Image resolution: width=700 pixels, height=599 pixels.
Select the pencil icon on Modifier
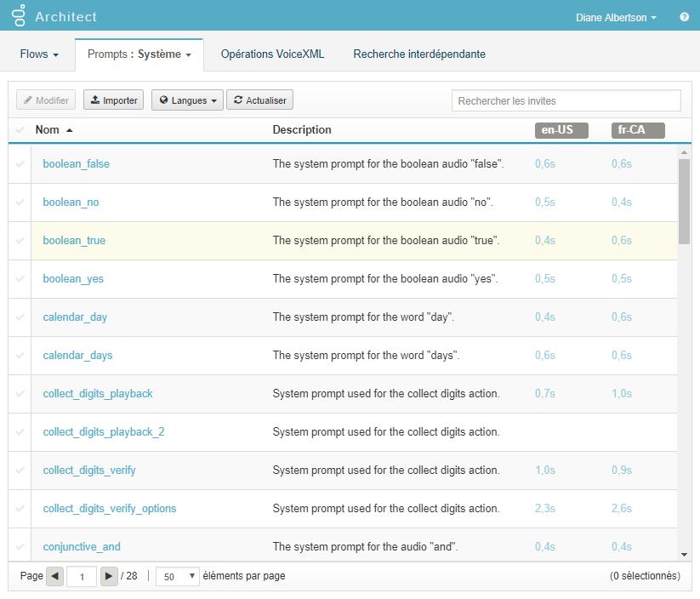pyautogui.click(x=29, y=100)
